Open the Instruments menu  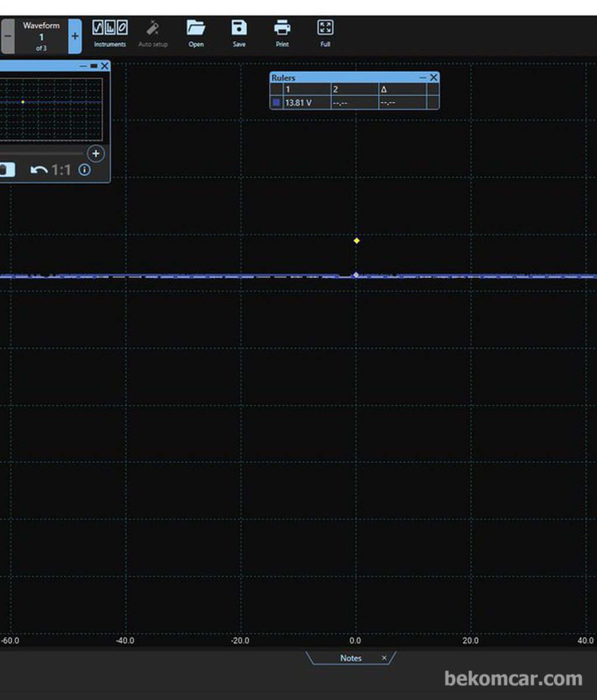pos(110,34)
